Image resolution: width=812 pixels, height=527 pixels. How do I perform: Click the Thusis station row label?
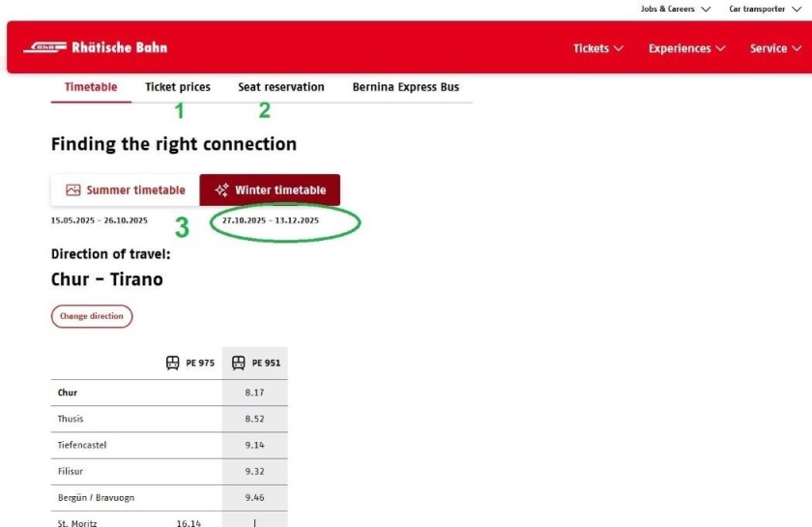click(71, 419)
